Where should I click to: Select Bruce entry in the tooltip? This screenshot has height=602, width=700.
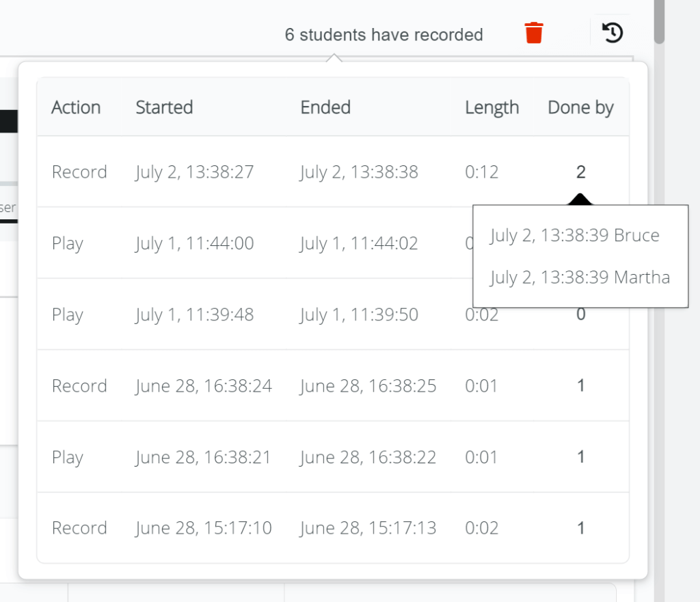click(574, 236)
